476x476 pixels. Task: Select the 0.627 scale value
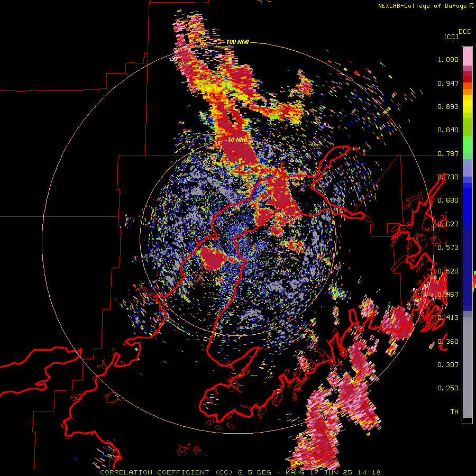[448, 224]
